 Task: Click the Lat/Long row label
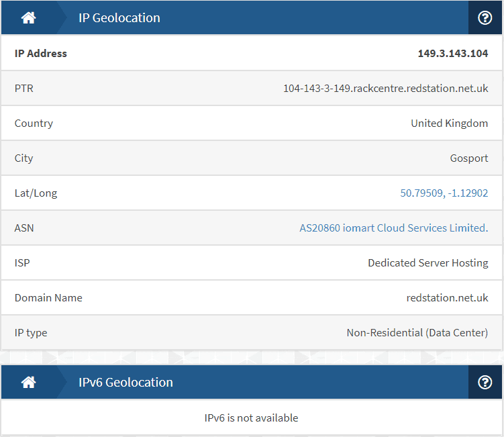(x=36, y=193)
